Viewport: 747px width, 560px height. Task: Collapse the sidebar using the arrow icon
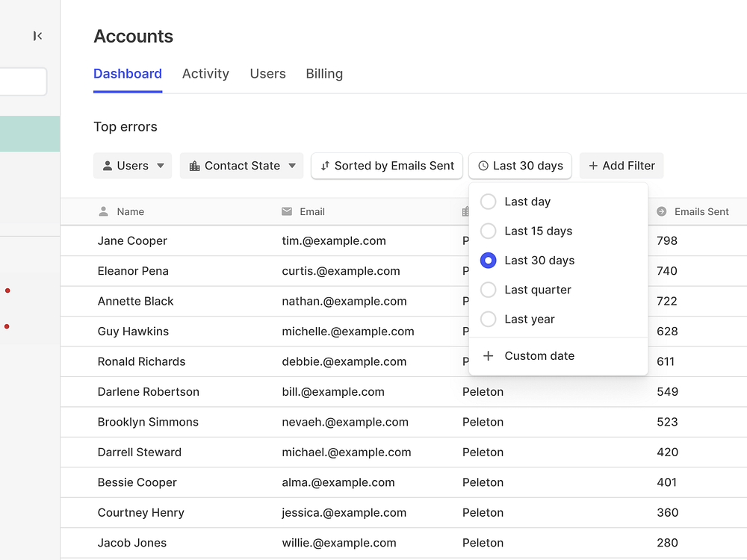(x=37, y=36)
